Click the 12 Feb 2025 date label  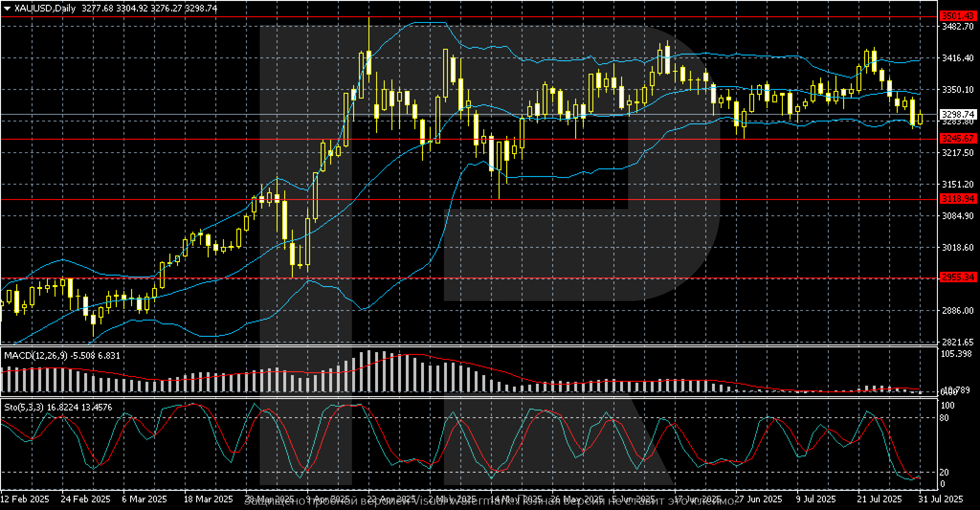[x=25, y=499]
